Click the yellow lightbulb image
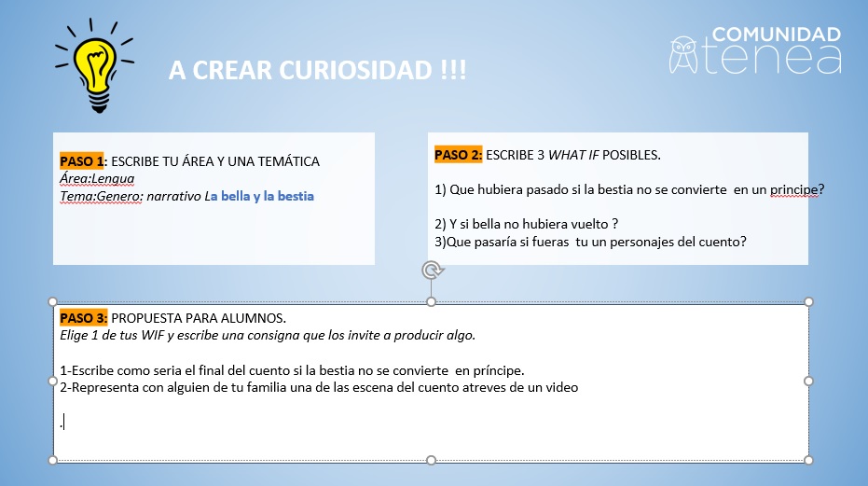This screenshot has height=486, width=868. pyautogui.click(x=95, y=66)
